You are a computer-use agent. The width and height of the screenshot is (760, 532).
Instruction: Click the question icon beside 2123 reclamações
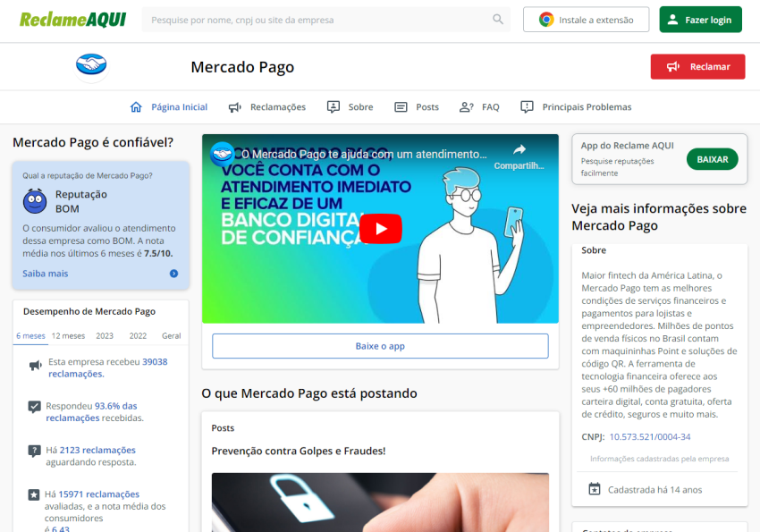click(x=34, y=452)
